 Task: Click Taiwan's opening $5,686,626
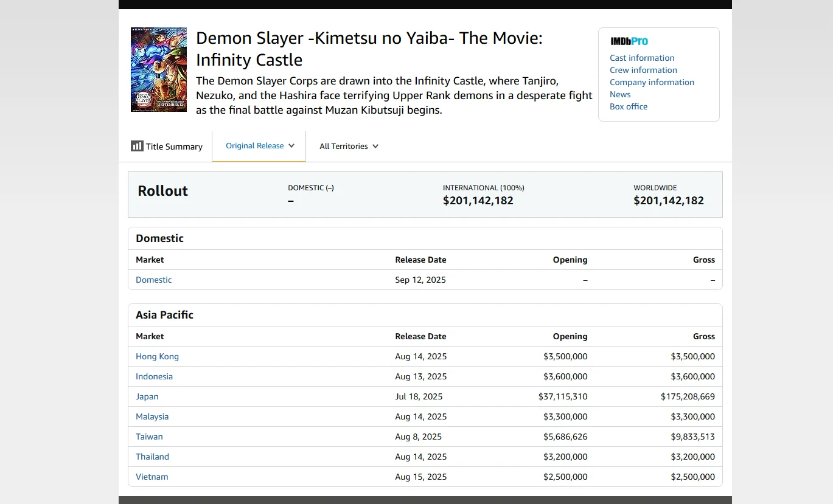565,437
